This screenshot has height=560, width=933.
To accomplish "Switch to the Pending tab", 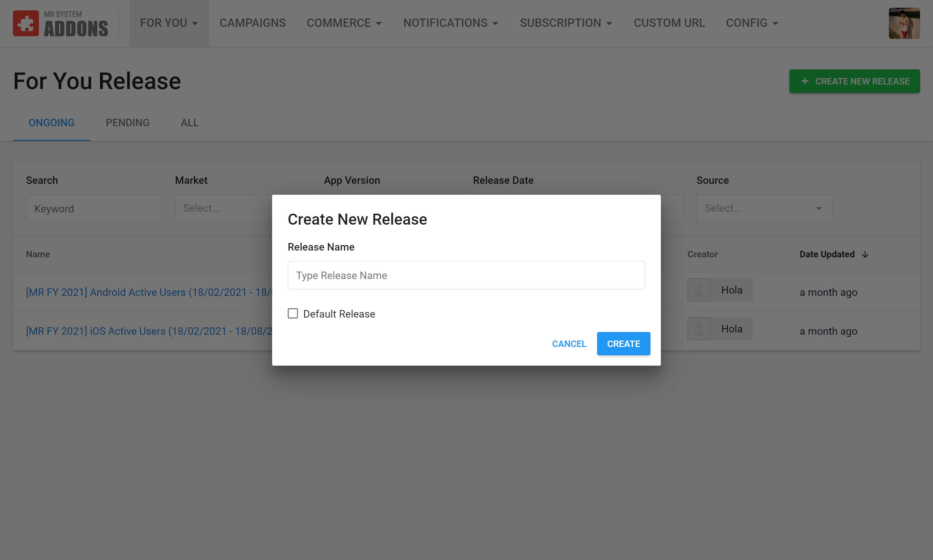I will click(128, 123).
